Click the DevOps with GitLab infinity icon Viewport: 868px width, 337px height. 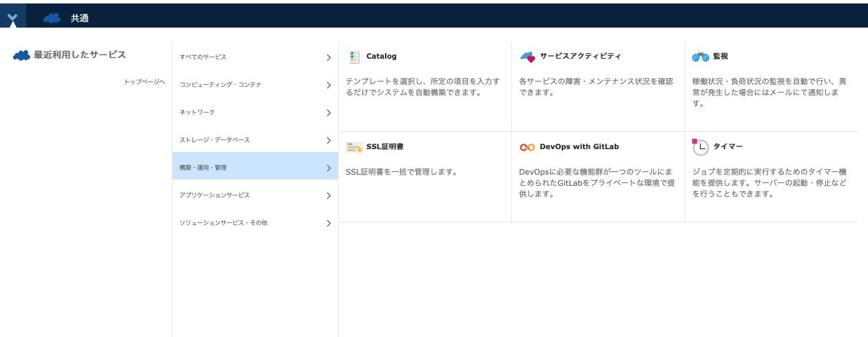tap(527, 147)
